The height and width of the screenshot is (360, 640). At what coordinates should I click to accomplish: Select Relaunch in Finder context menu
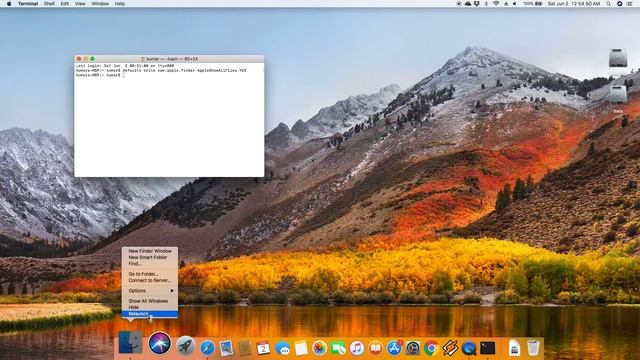(150, 314)
